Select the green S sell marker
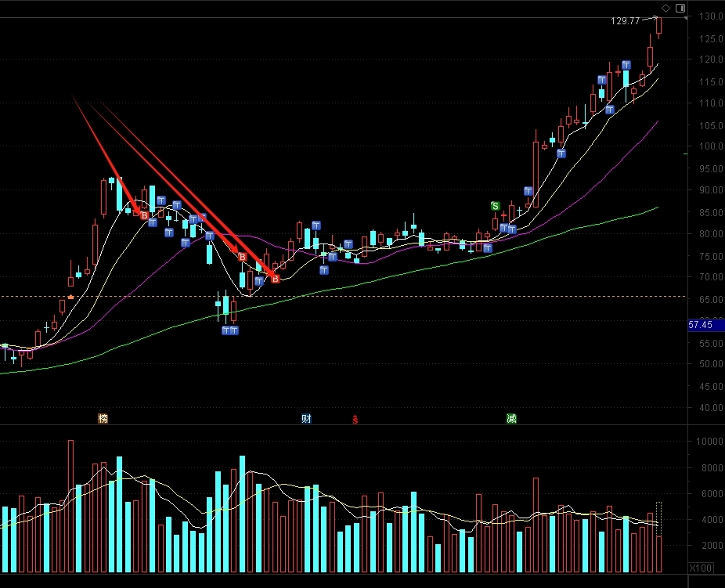 (x=495, y=206)
